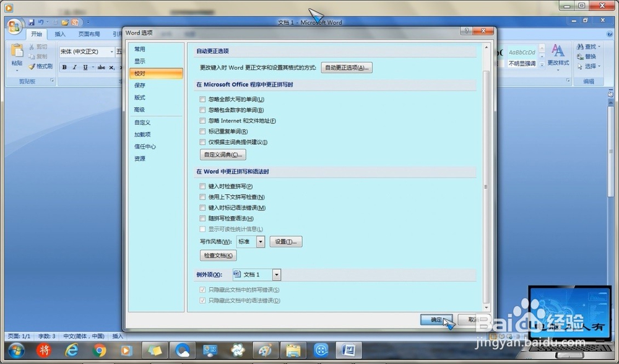Click the Subscript icon in Word ribbon
619x364 pixels.
[x=111, y=67]
